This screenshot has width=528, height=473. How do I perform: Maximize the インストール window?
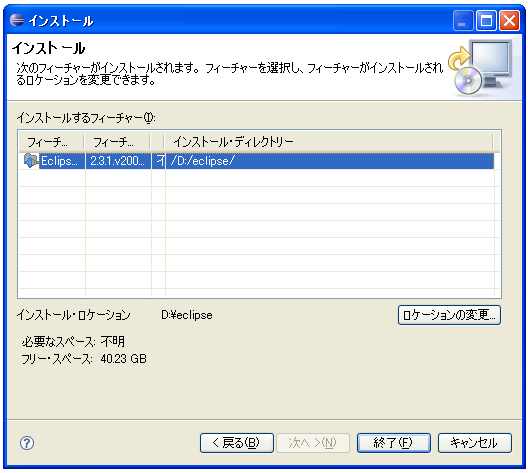click(x=486, y=21)
